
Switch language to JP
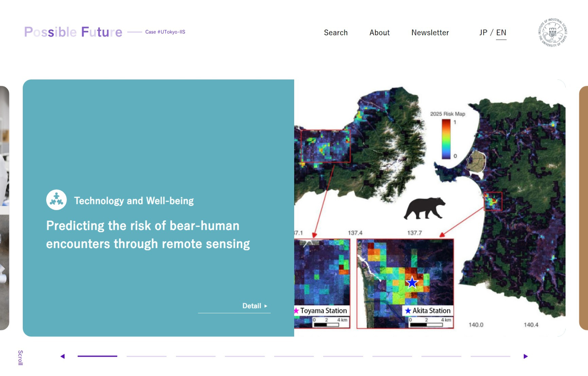[x=483, y=33]
